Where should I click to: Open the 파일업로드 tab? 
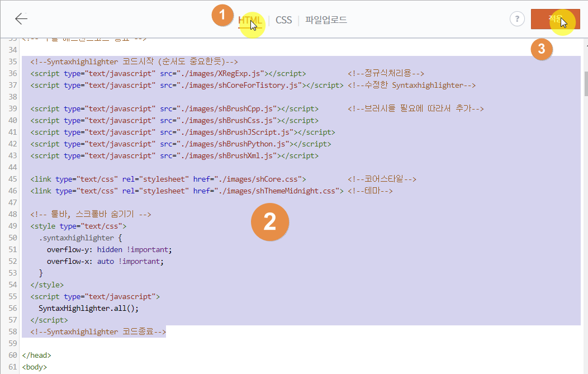pyautogui.click(x=326, y=20)
